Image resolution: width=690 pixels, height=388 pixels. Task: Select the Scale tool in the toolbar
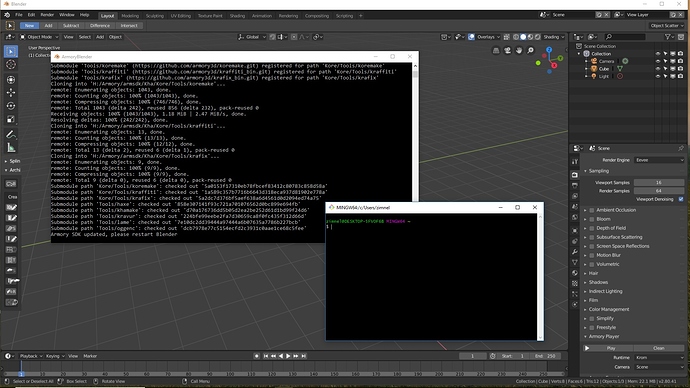[11, 119]
